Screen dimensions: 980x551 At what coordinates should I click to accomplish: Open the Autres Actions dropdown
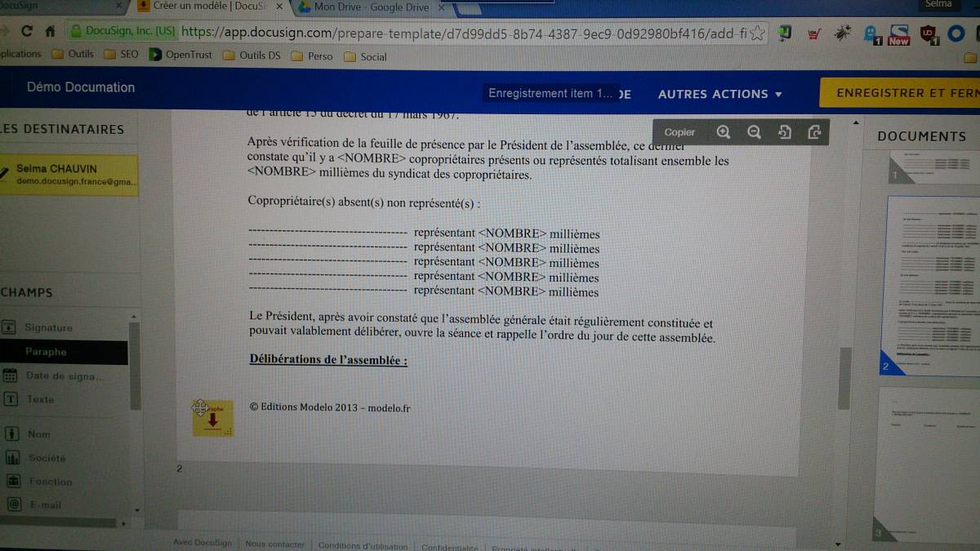point(719,94)
